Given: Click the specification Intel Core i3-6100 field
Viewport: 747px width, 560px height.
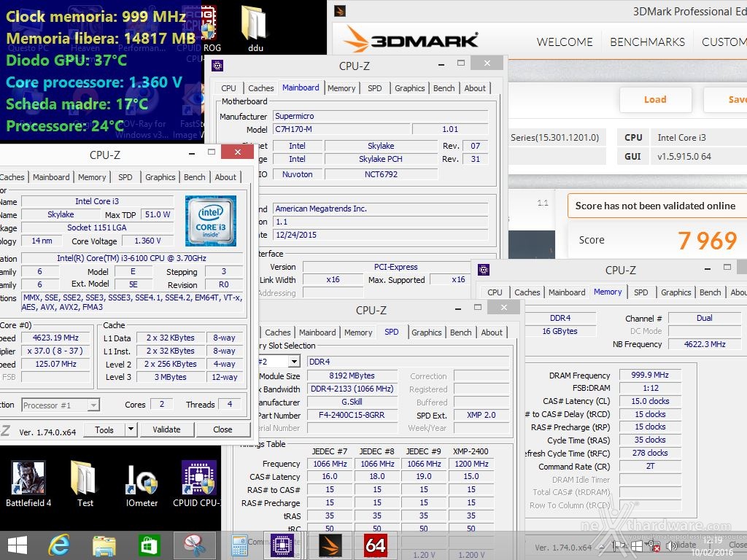Looking at the screenshot, I should [x=132, y=258].
